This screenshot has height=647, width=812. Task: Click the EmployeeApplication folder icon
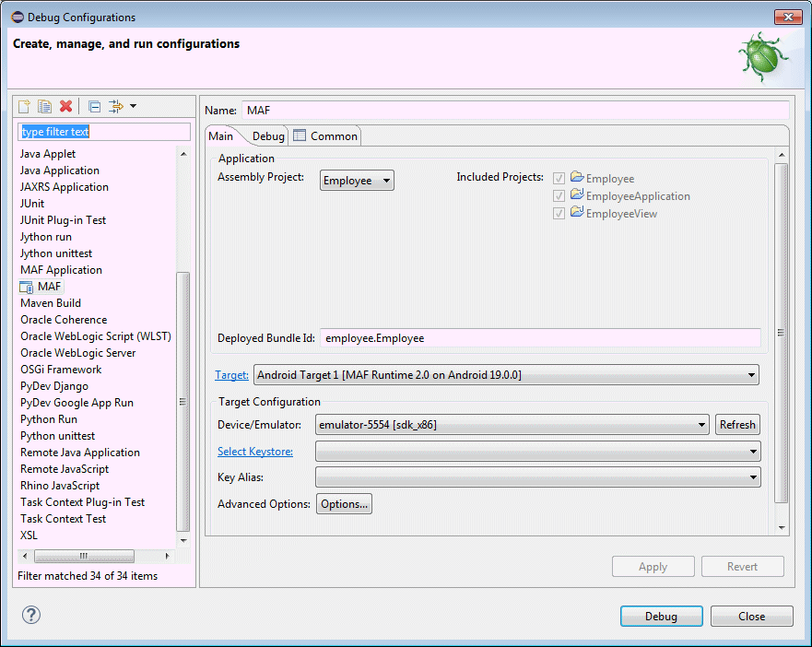click(x=577, y=194)
